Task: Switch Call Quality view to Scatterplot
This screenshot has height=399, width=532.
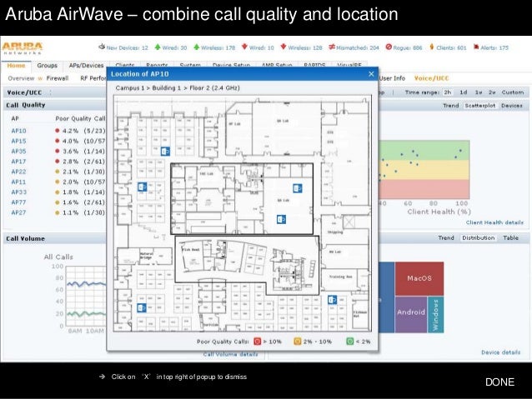Action: pyautogui.click(x=480, y=106)
